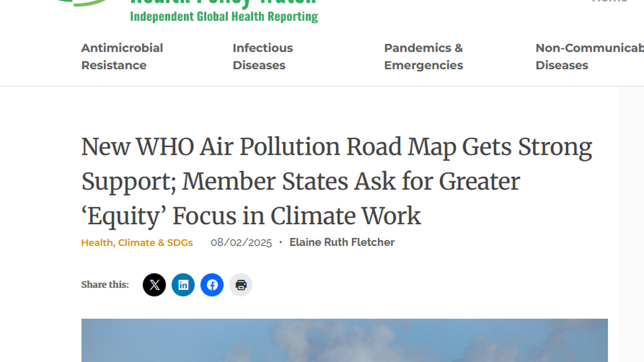The height and width of the screenshot is (362, 644).
Task: Click Independent Global Health Reporting tagline
Action: pos(224,17)
